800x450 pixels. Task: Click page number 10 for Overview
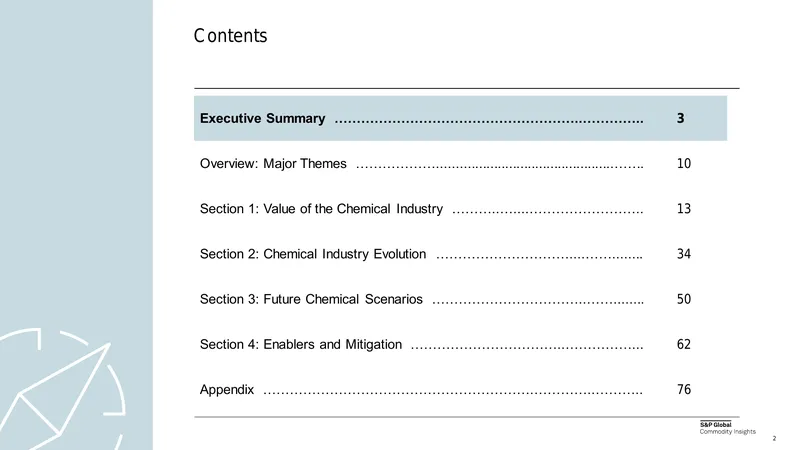(x=684, y=163)
